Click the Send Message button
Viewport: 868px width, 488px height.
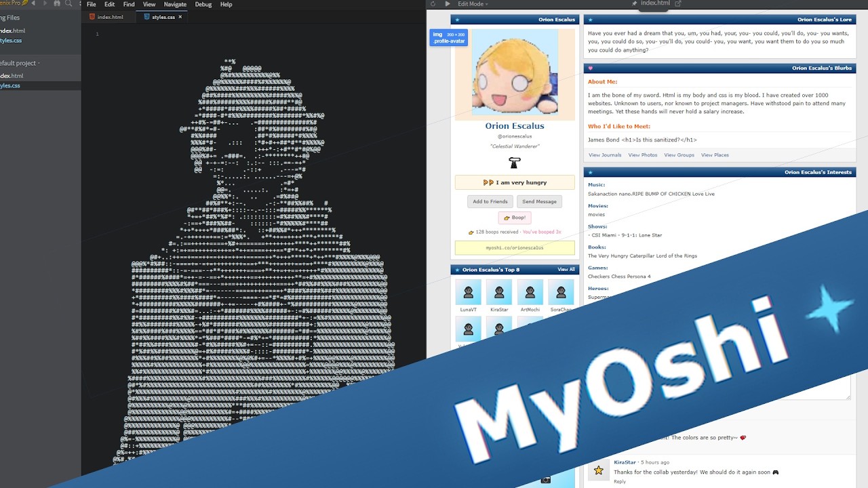point(539,201)
